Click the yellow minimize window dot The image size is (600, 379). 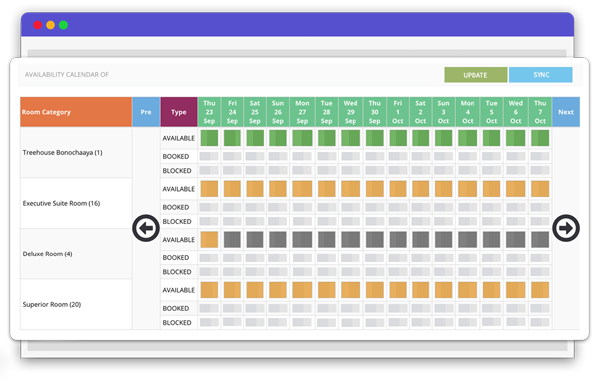tap(51, 25)
